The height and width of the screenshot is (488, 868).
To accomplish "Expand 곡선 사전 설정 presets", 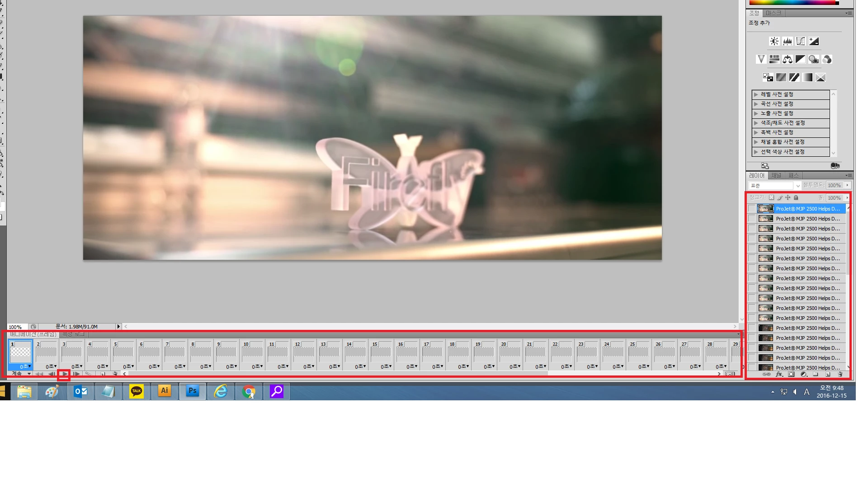I will 756,104.
